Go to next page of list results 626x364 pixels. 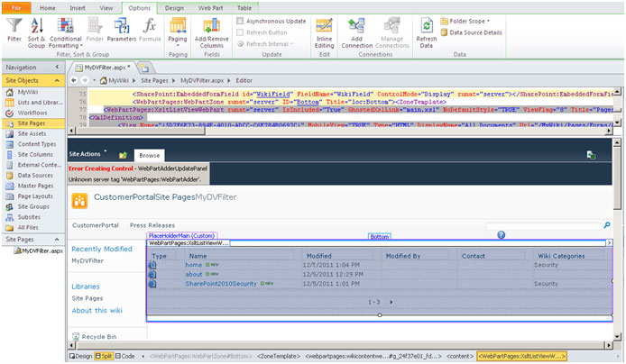[391, 302]
